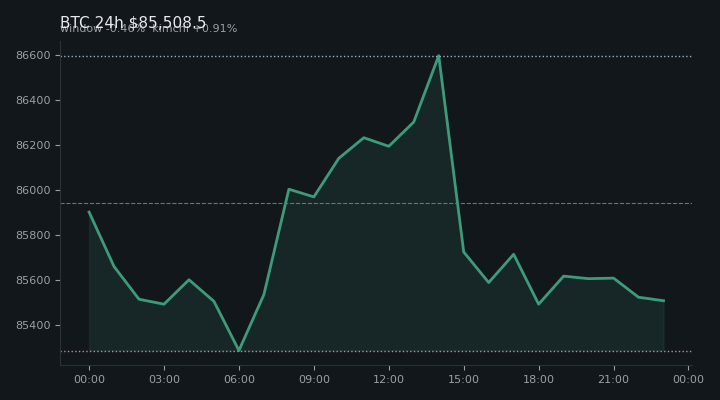
Task: Click the 03:00 time axis label
Action: pyautogui.click(x=164, y=379)
